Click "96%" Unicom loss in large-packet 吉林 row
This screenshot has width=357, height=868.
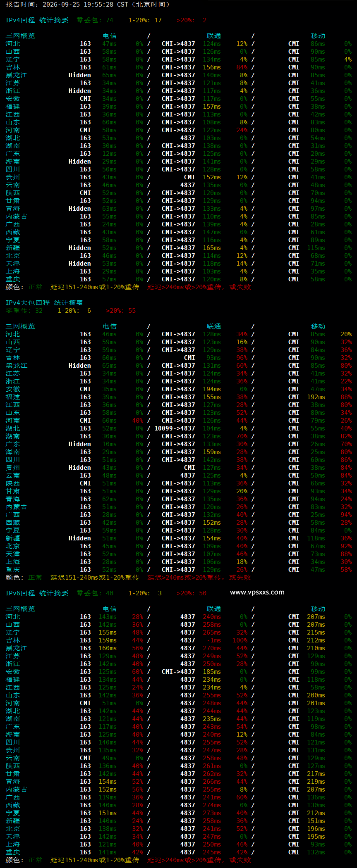click(x=242, y=358)
